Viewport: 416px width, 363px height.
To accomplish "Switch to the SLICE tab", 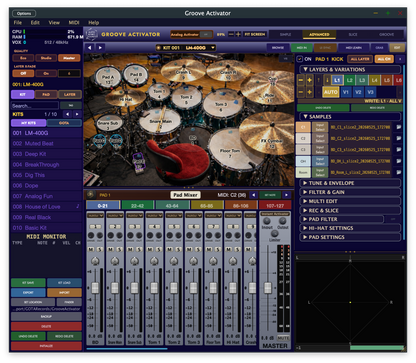I will coord(353,34).
